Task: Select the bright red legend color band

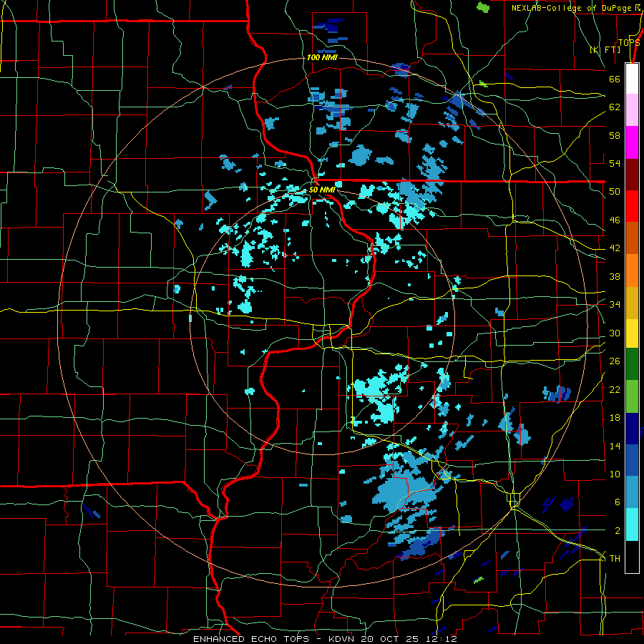Action: point(632,206)
